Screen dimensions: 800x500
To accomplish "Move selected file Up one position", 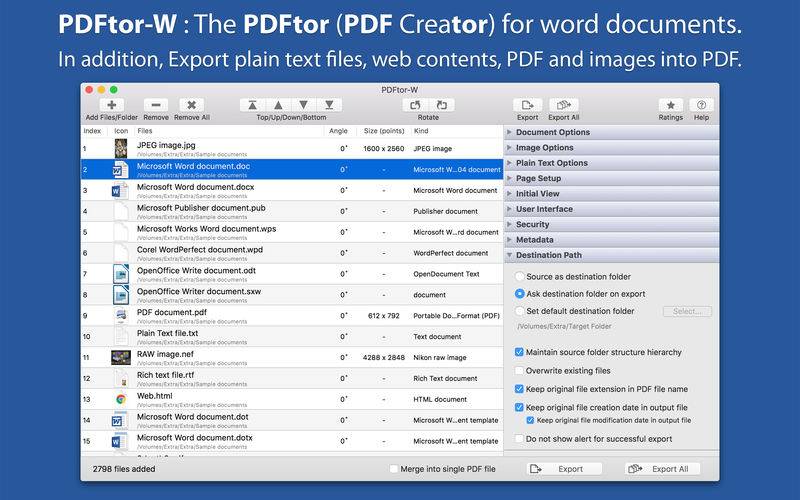I will pos(278,105).
